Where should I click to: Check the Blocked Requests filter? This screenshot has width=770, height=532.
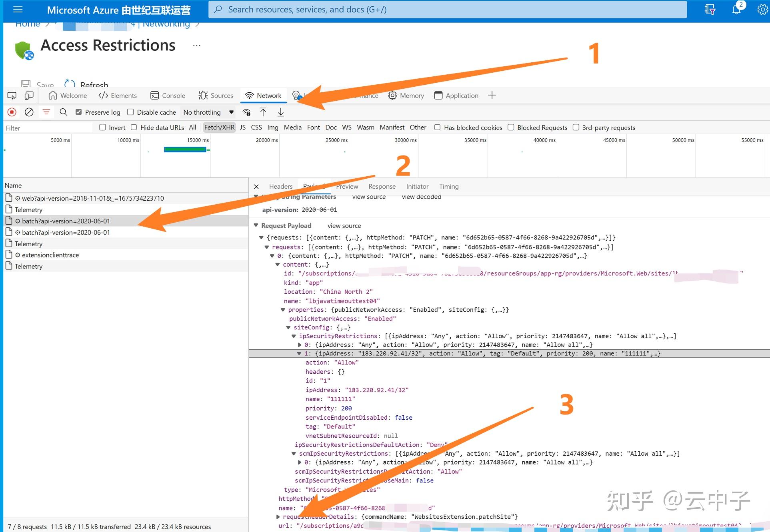point(511,127)
